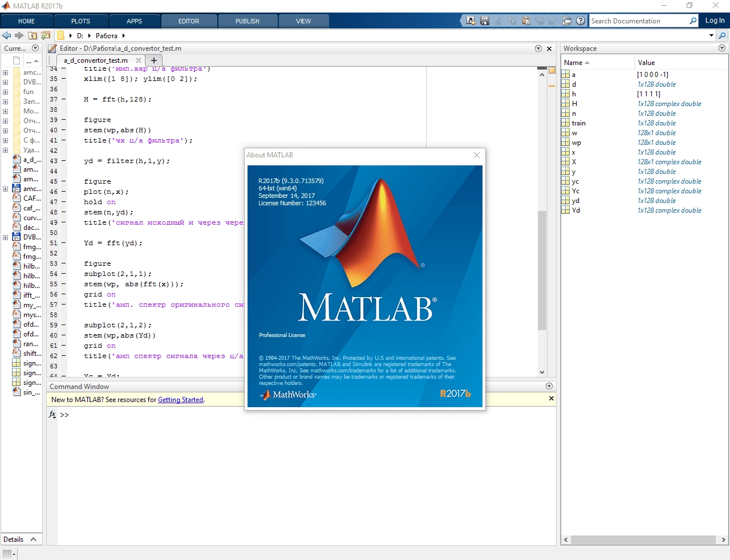Click the Copy icon in the quick access toolbar
730x560 pixels.
[x=512, y=21]
